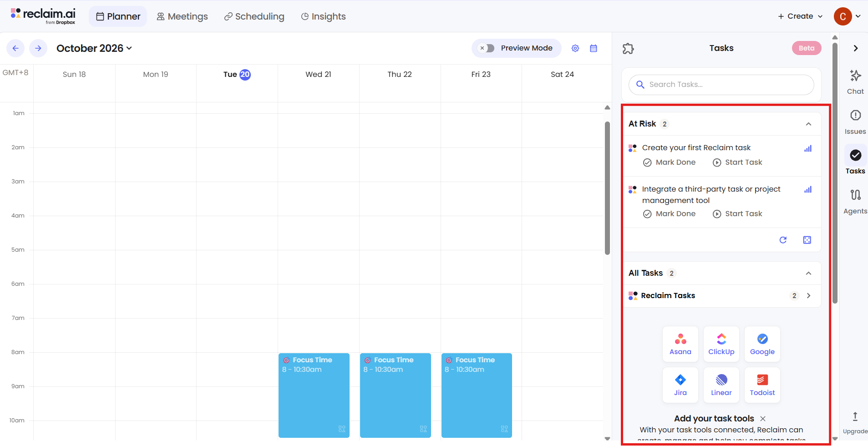Collapse the right sidebar arrow
This screenshot has width=868, height=446.
(856, 48)
